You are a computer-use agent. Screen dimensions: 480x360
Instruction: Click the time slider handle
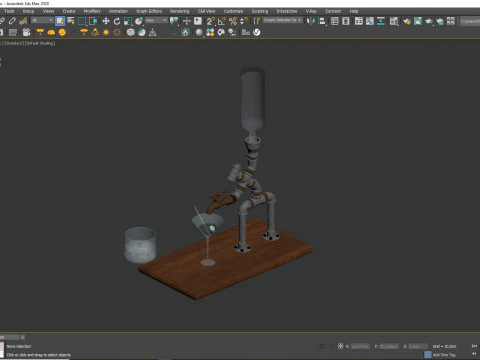(x=9, y=337)
